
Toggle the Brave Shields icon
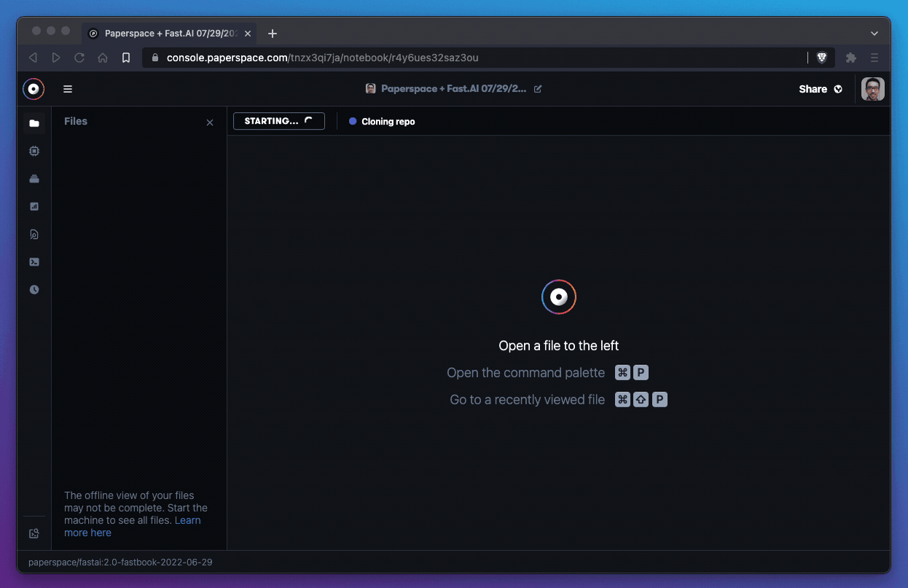click(821, 58)
